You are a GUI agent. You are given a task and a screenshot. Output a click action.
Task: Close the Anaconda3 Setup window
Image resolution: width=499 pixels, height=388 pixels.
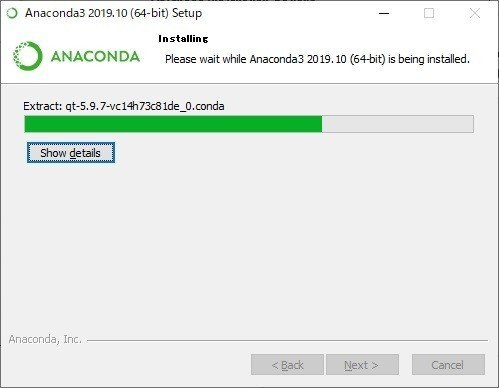tap(475, 13)
